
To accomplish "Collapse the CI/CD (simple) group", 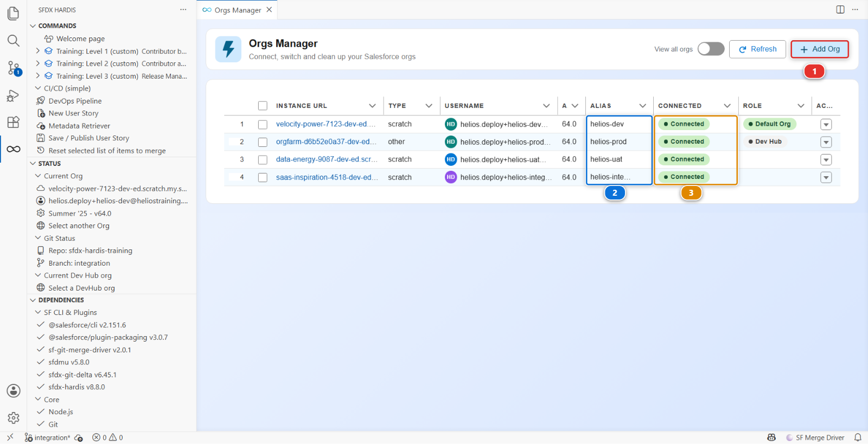I will (38, 88).
